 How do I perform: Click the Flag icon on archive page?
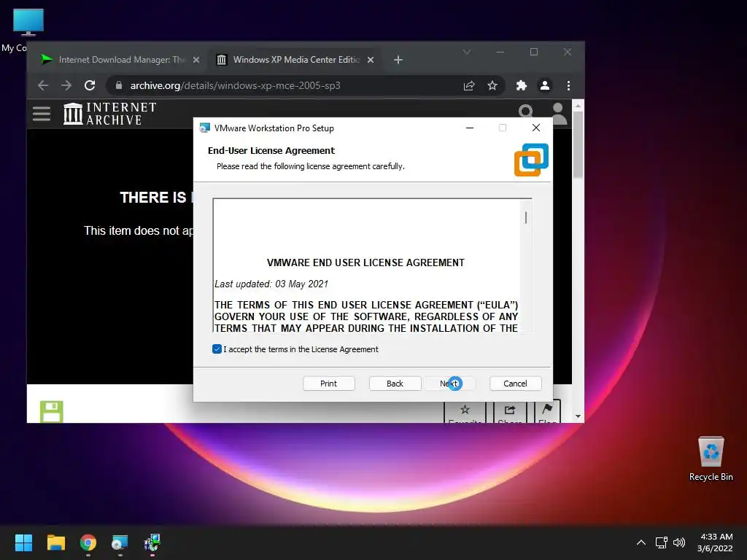tap(547, 412)
